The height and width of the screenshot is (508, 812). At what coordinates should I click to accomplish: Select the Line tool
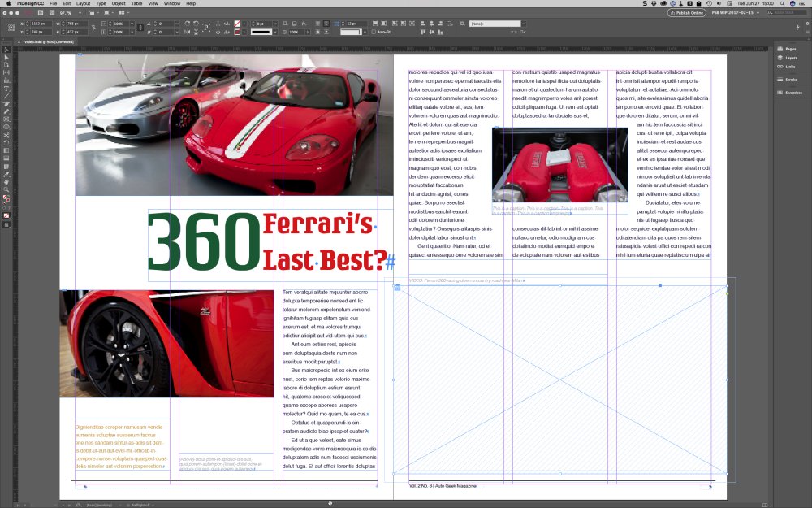[x=6, y=95]
